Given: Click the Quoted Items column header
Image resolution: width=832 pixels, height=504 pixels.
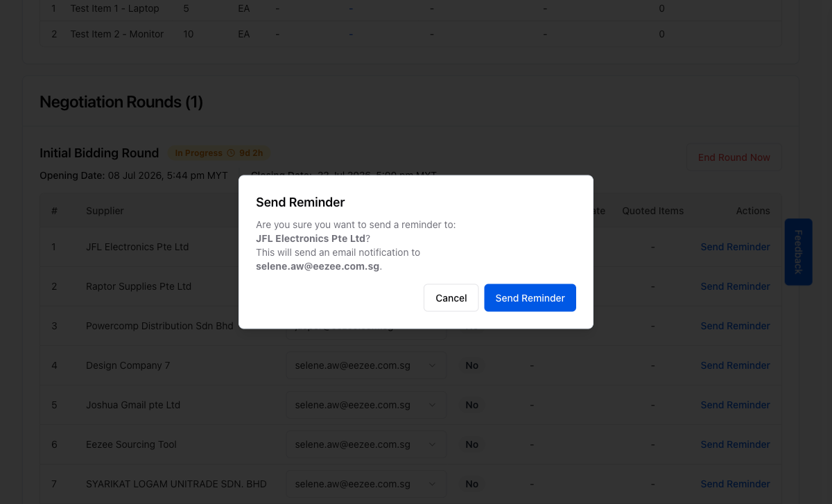Looking at the screenshot, I should [x=652, y=211].
